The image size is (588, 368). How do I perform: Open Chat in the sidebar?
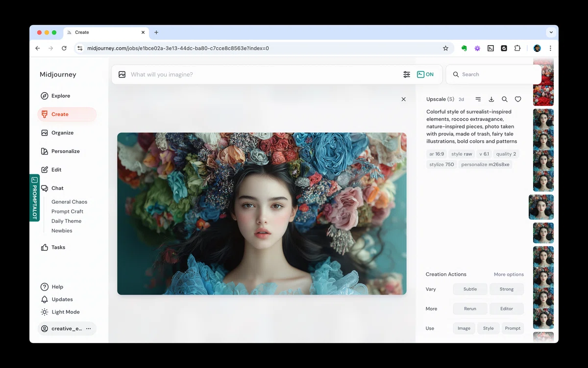[x=52, y=188]
